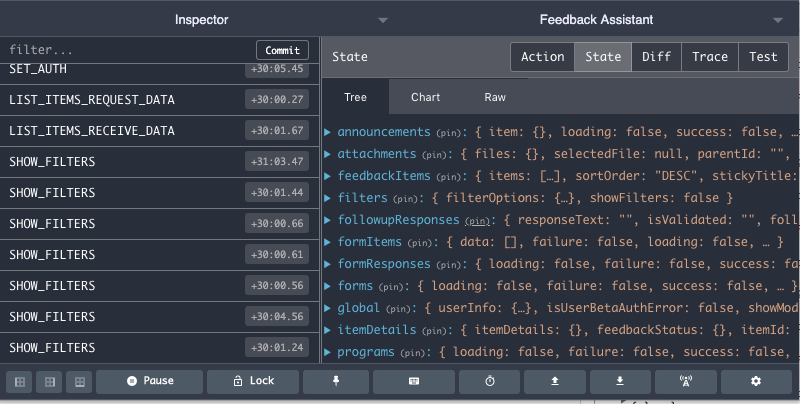800x404 pixels.
Task: Select the middle layout grid icon
Action: pos(49,382)
